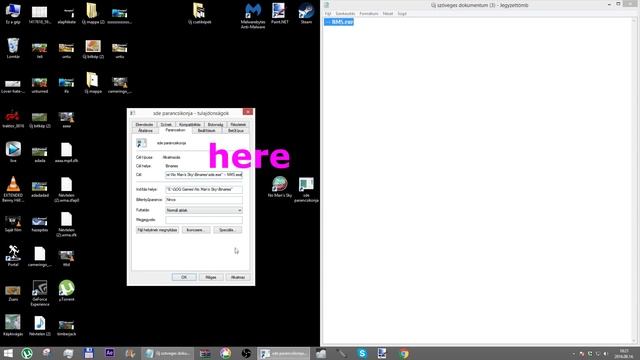Expand the Futtatás Normál ablak dropdown
This screenshot has width=640, height=360.
204,210
